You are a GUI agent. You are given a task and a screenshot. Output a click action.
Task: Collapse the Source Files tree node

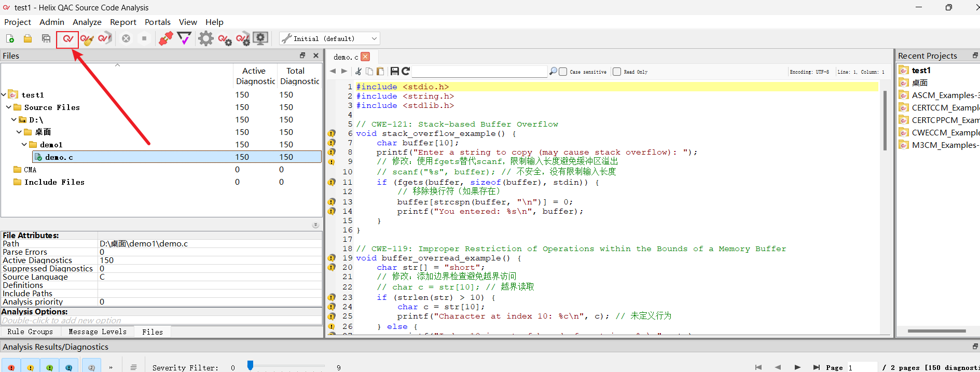[x=8, y=107]
